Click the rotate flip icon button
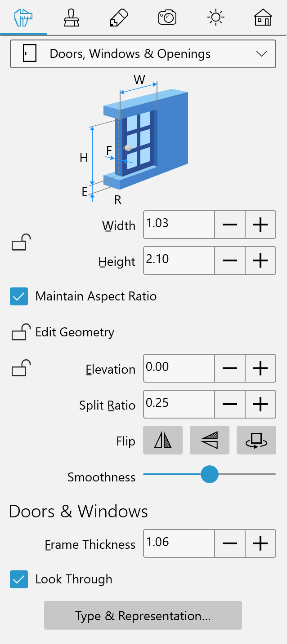 (256, 441)
